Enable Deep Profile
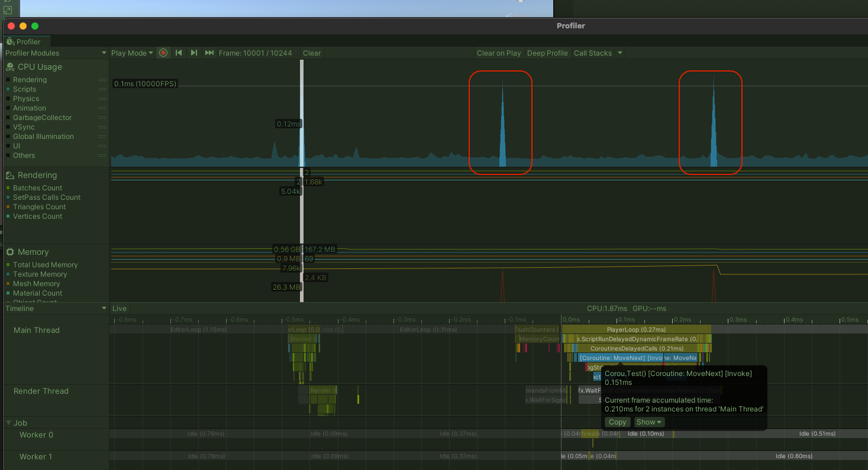868x470 pixels. tap(547, 53)
